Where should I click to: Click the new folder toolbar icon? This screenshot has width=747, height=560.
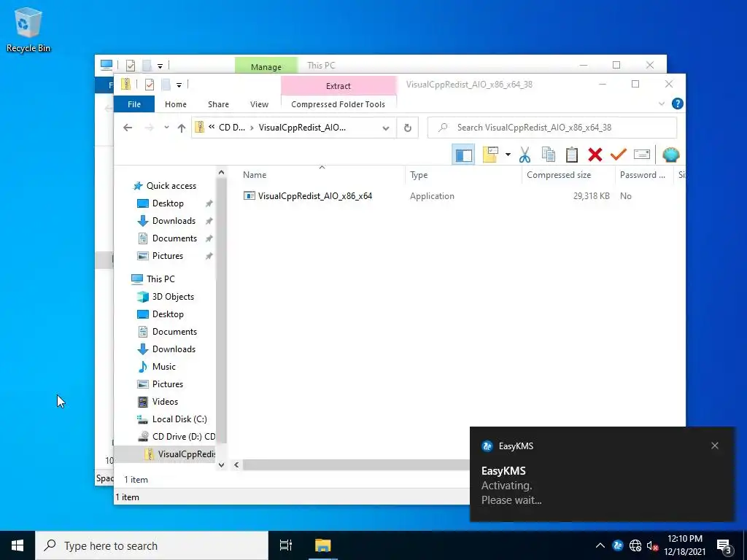[x=490, y=155]
